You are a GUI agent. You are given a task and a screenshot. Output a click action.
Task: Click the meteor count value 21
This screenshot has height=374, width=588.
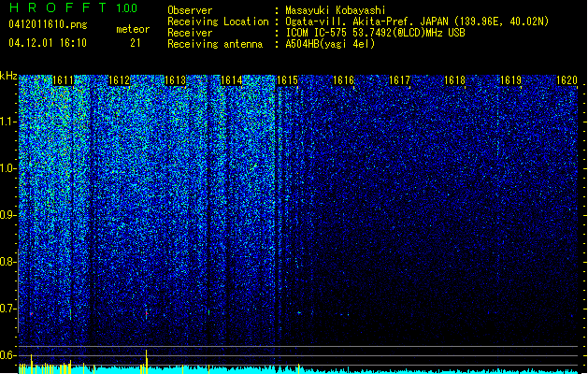click(x=135, y=43)
